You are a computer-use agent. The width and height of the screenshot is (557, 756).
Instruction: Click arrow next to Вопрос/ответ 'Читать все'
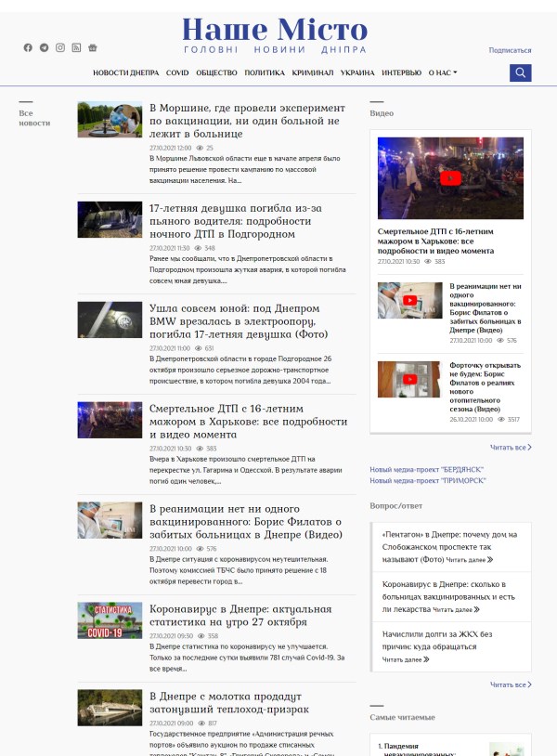point(529,684)
